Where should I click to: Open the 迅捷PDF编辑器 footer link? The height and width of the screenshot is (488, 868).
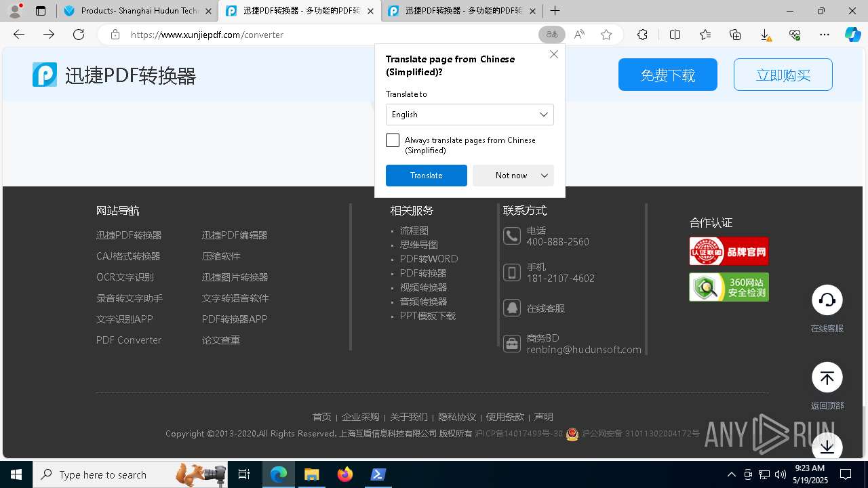point(235,235)
